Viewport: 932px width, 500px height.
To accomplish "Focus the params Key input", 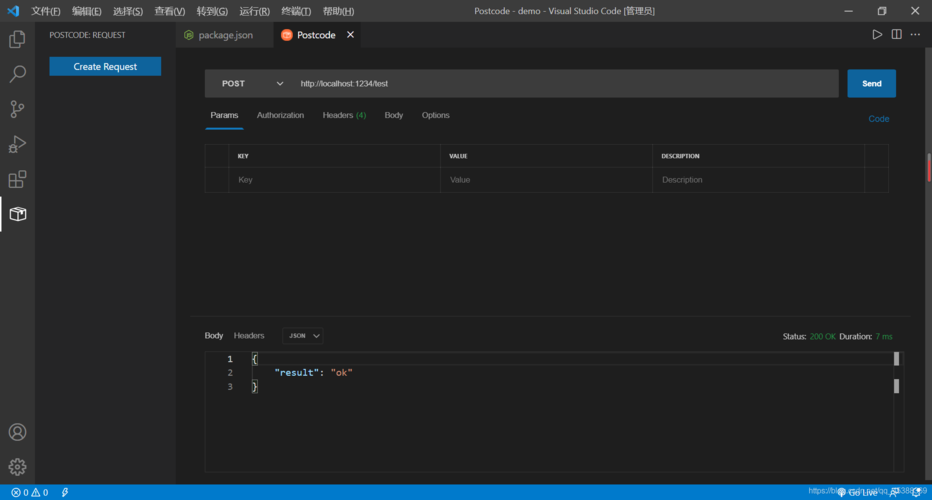I will [x=334, y=180].
